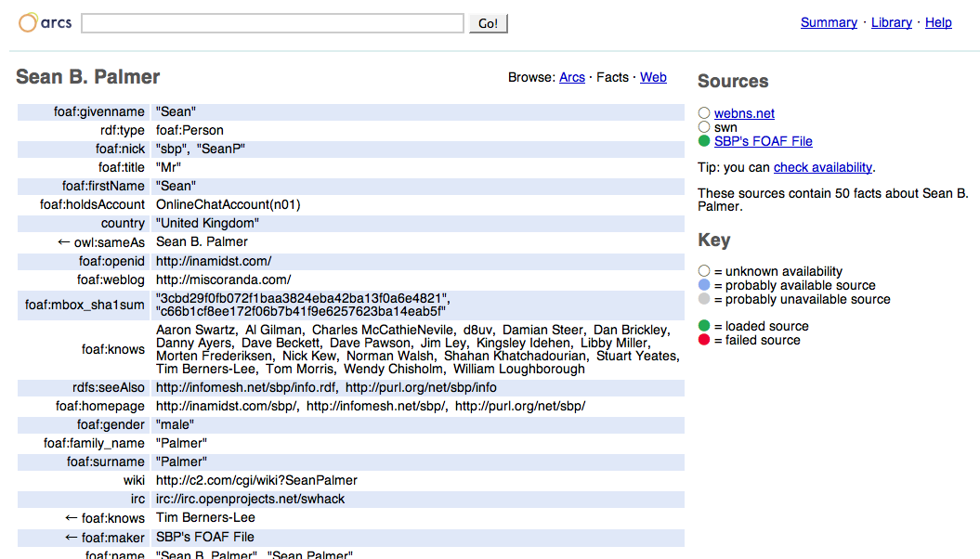
Task: Open the Summary page link
Action: 829,22
